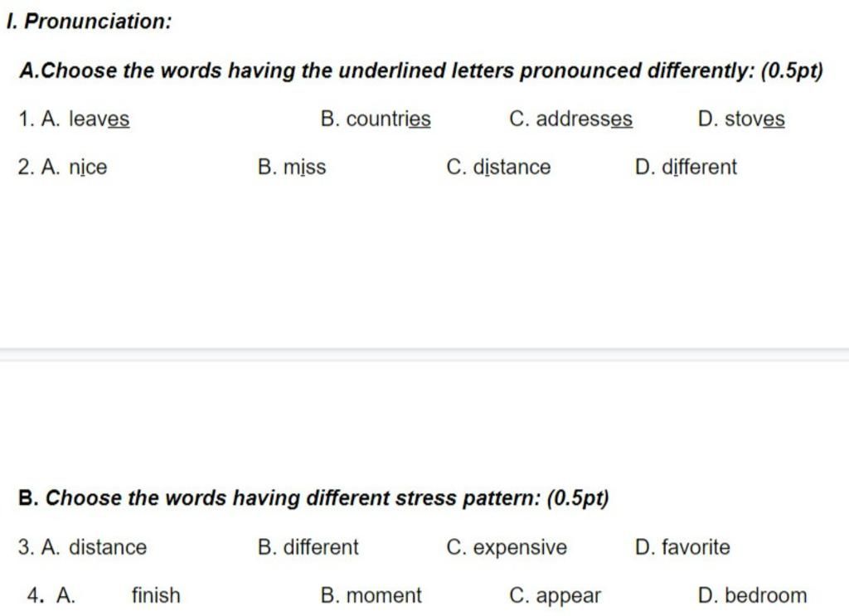Pick C. expensive in question 3

(507, 547)
